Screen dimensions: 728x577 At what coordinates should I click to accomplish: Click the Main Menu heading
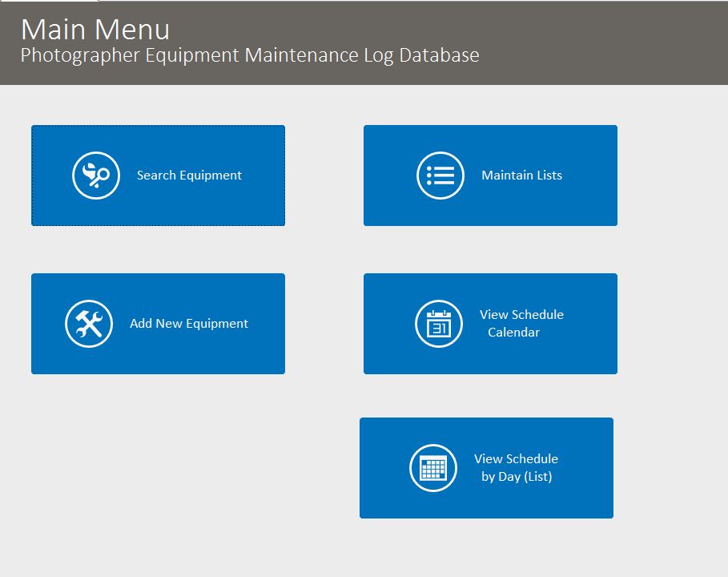[95, 30]
